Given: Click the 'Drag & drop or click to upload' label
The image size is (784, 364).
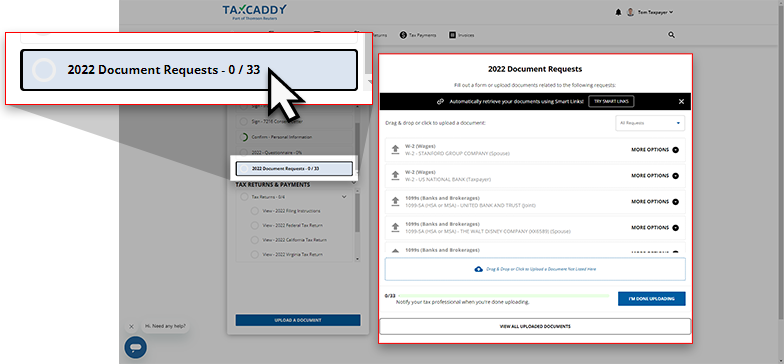Looking at the screenshot, I should [x=436, y=122].
